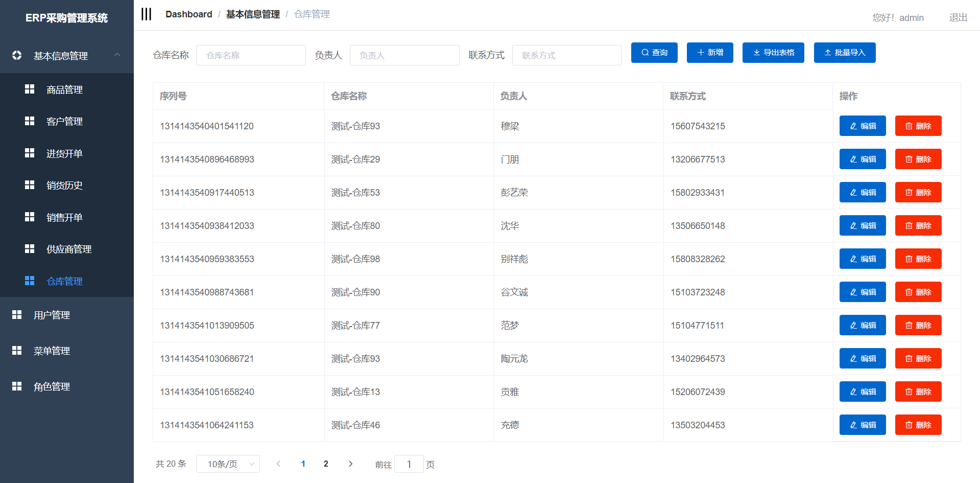Edit the row for 穆梁
Screen dimensions: 980x483
[x=863, y=126]
